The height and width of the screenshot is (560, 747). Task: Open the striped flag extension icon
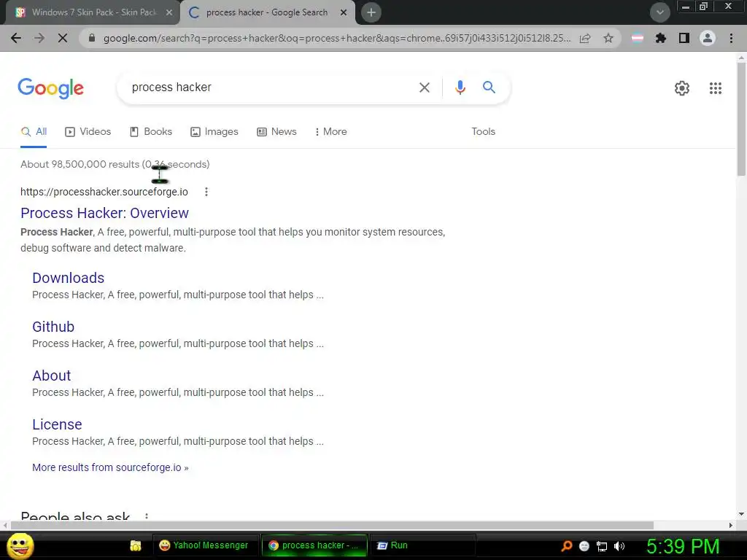pos(638,38)
